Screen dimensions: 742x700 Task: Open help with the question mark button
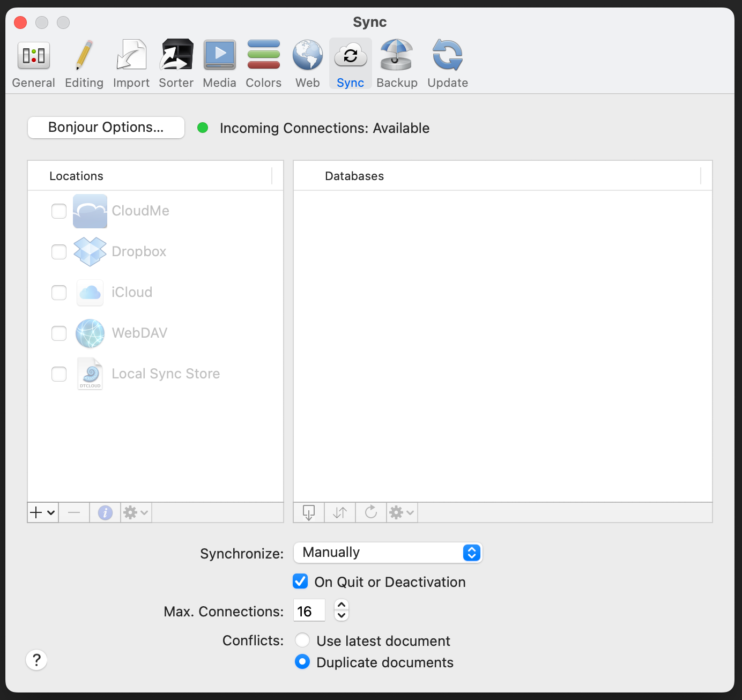point(36,660)
